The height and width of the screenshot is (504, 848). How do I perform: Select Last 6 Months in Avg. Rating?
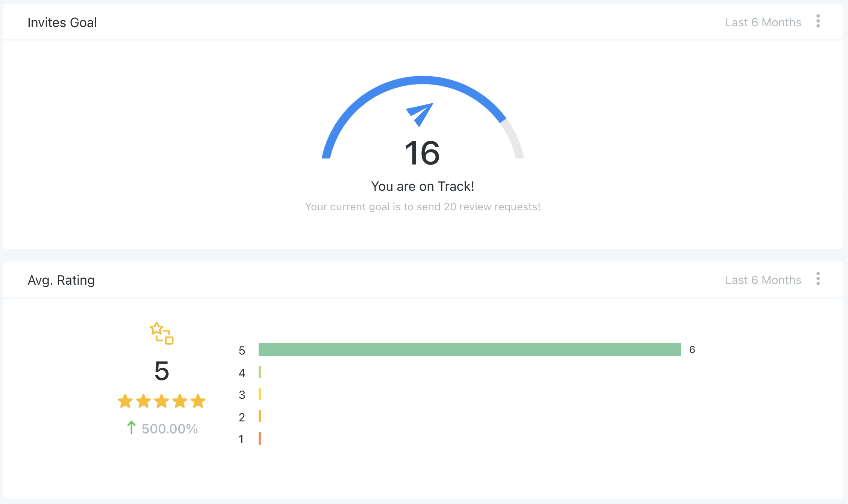tap(763, 280)
